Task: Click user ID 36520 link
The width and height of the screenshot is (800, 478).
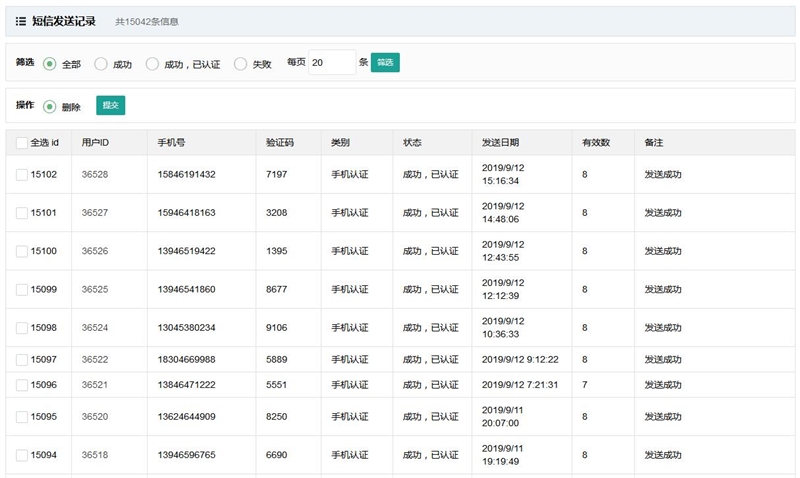Action: (x=95, y=417)
